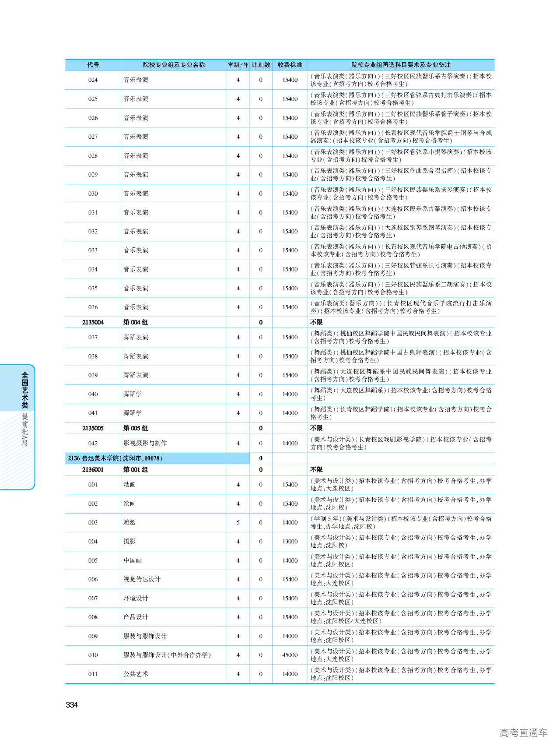Click group code 2136001

93,469
